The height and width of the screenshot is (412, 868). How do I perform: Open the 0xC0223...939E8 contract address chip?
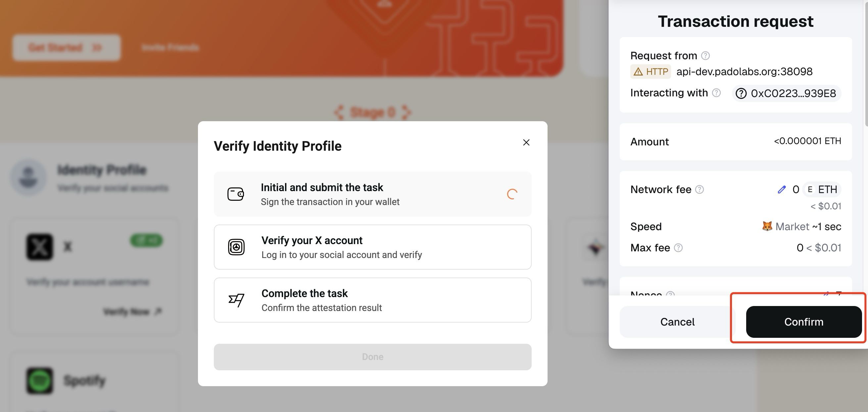pos(787,93)
